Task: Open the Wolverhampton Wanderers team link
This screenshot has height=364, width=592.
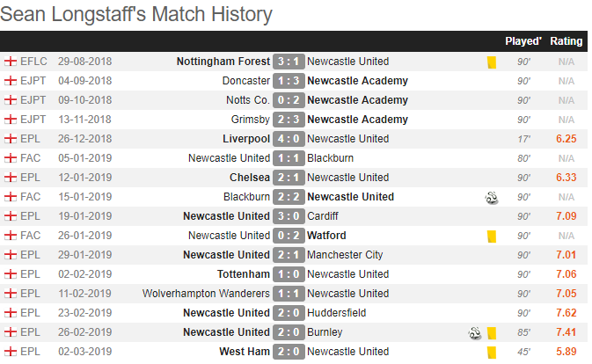Action: pyautogui.click(x=206, y=294)
